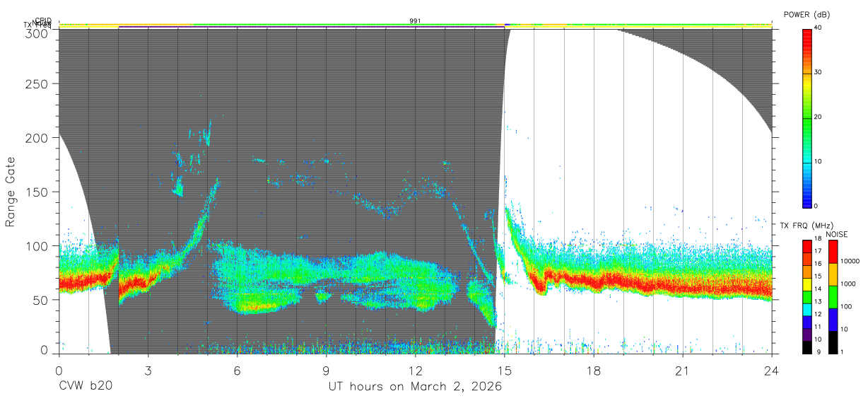
Task: Click the "NOISE" legend title
Action: [x=836, y=234]
